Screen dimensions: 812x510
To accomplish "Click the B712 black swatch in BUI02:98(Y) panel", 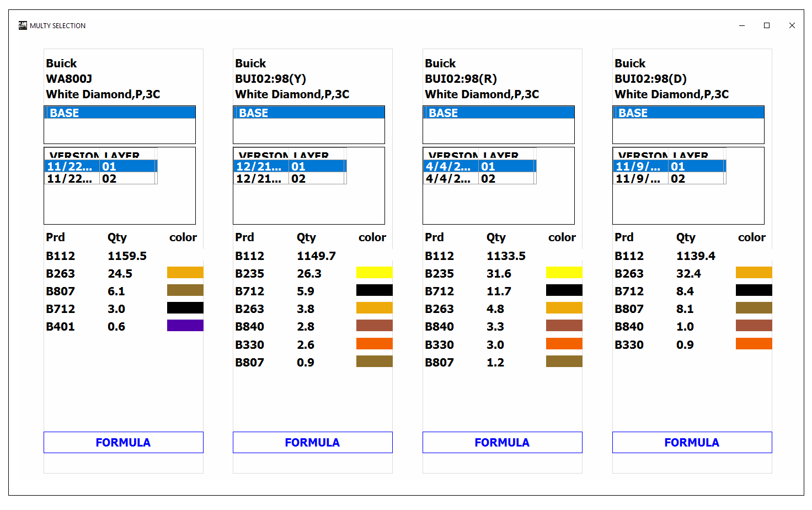I will click(x=375, y=290).
